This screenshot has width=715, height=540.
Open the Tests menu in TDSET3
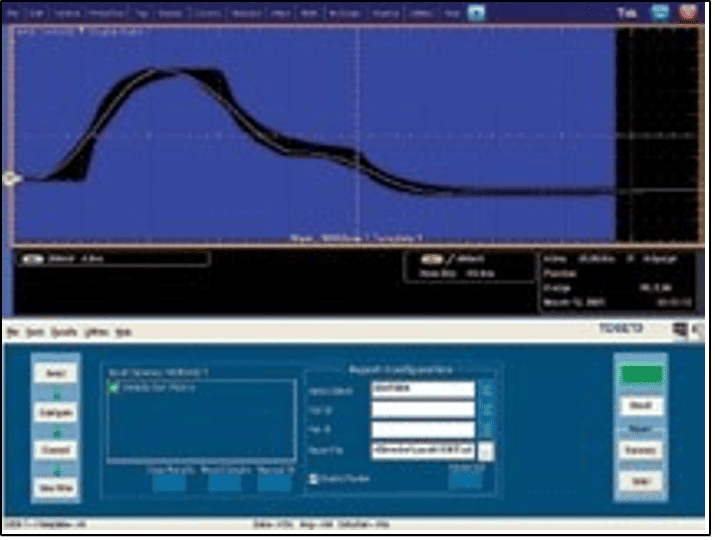pyautogui.click(x=36, y=330)
